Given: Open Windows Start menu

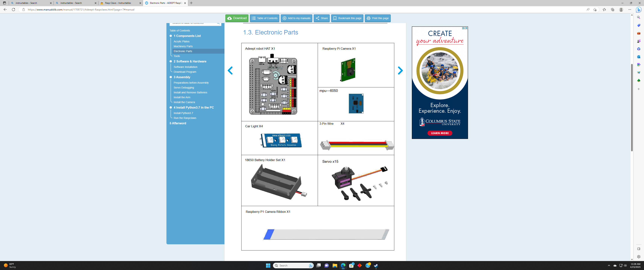Looking at the screenshot, I should point(268,265).
